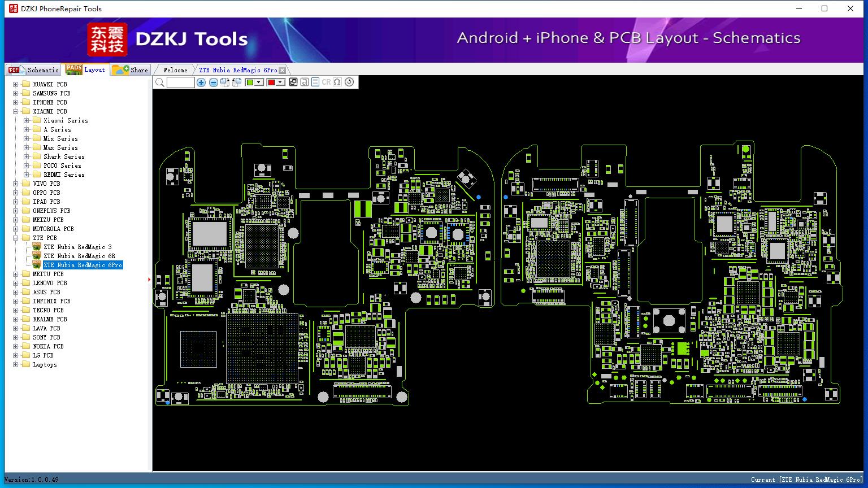The image size is (868, 488).
Task: Switch to the Schematic tab
Action: pos(34,70)
